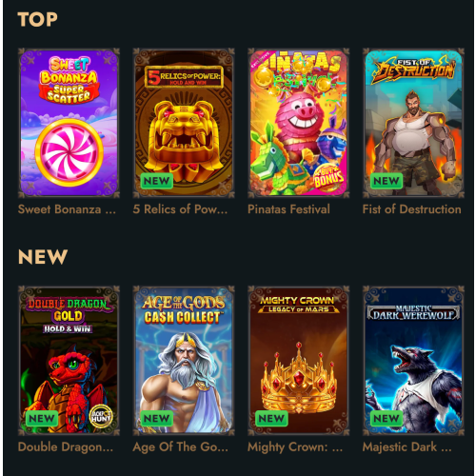This screenshot has width=476, height=476.
Task: Open the Fist of Destruction game tile
Action: coord(413,123)
